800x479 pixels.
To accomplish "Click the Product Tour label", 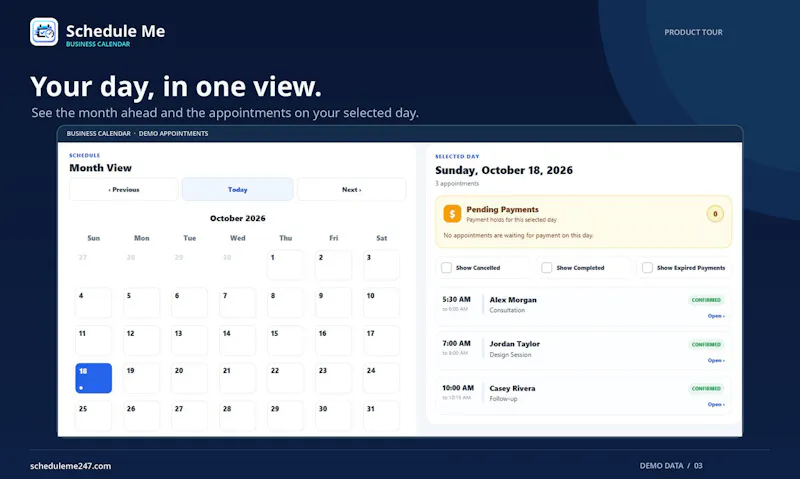I will tap(693, 32).
